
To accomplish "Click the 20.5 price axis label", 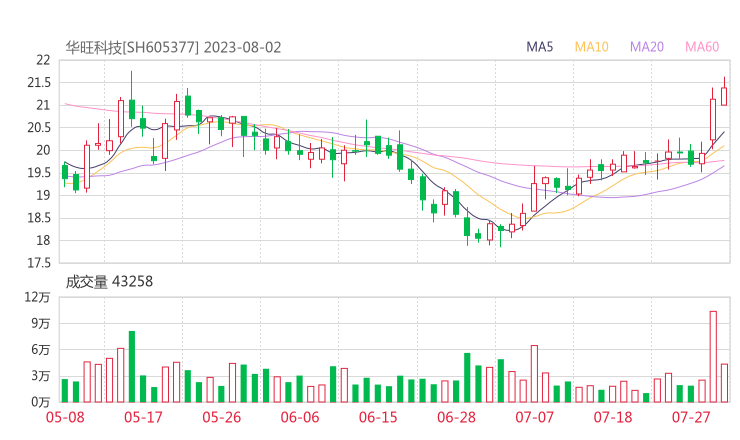I will pos(39,127).
